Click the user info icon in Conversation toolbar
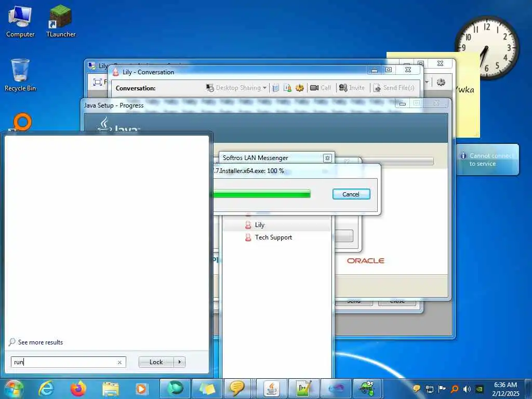This screenshot has height=399, width=532. (287, 88)
